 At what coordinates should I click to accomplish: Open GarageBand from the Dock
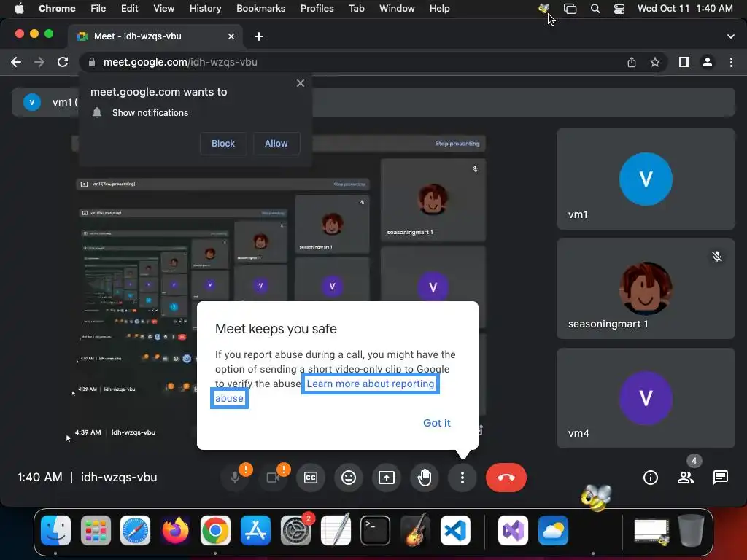point(415,530)
